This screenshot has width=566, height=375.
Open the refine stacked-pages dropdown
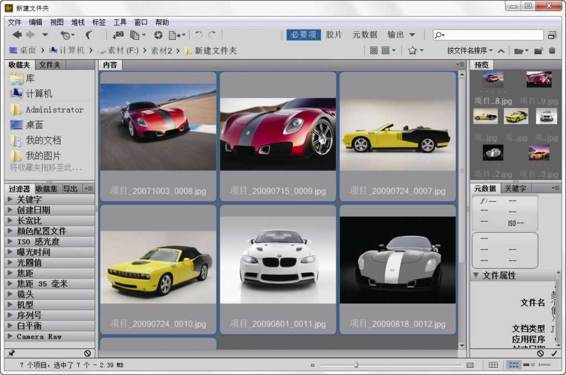click(137, 35)
